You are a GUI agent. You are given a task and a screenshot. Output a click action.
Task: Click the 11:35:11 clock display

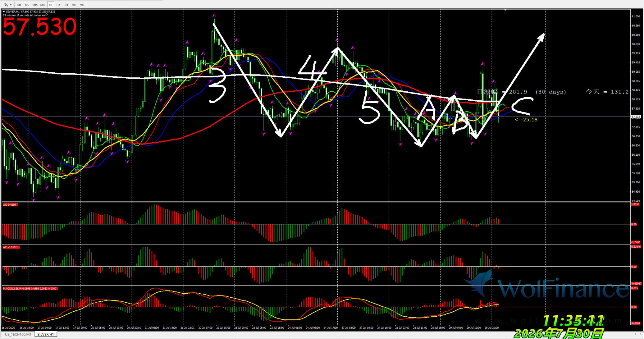click(x=573, y=321)
